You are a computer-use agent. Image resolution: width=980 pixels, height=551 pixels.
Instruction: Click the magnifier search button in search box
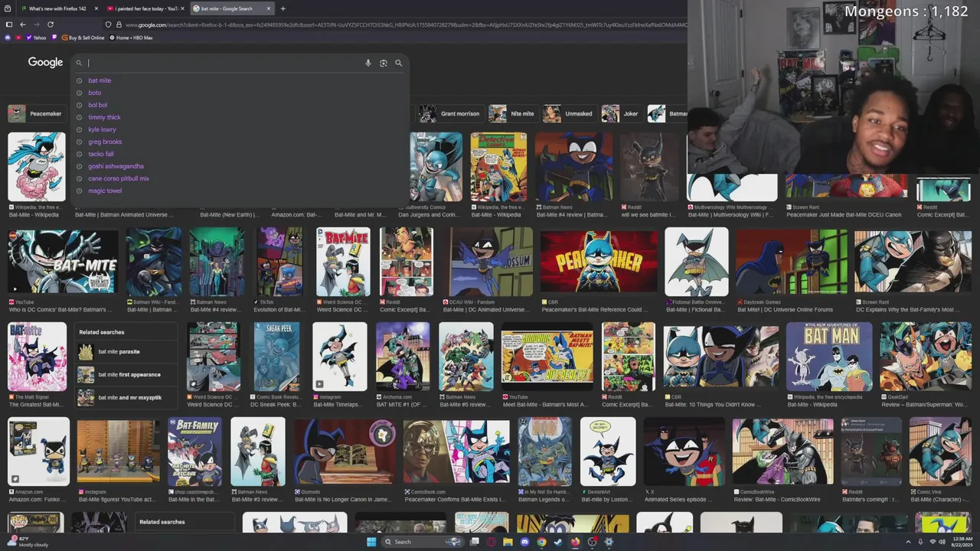coord(398,63)
